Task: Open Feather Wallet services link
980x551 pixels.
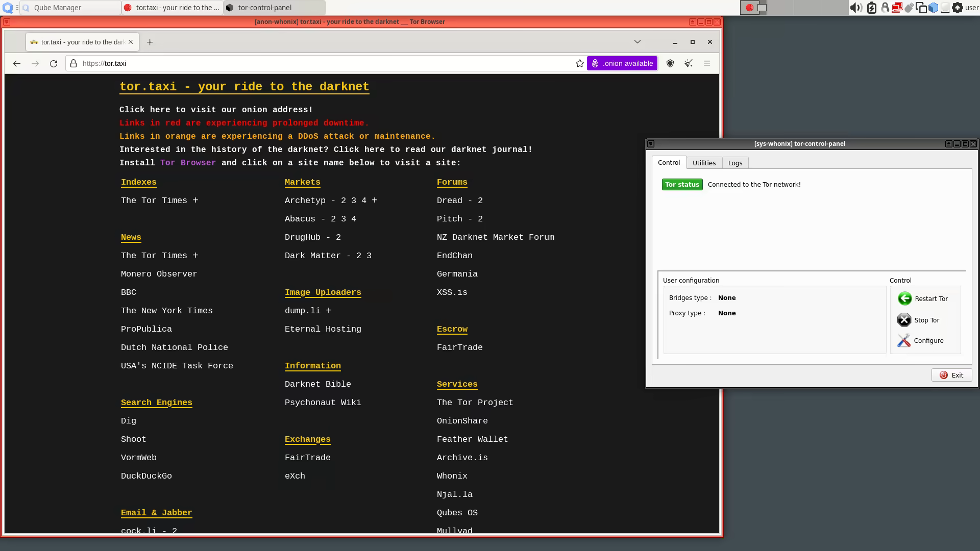Action: [x=472, y=439]
